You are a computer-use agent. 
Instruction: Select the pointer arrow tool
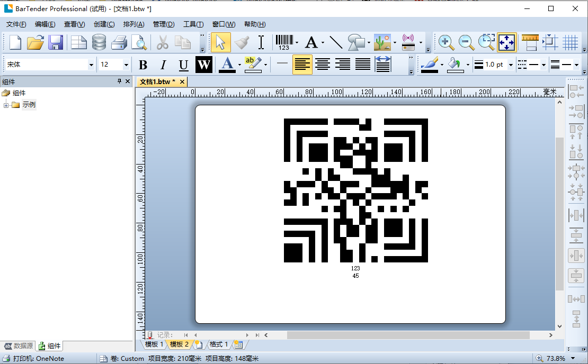[x=220, y=42]
